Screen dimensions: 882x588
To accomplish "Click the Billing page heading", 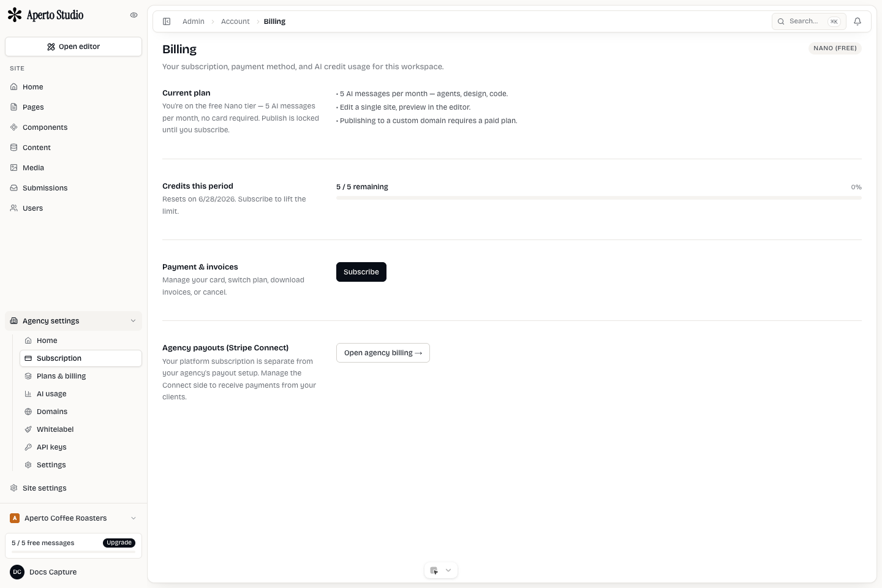I will (x=179, y=50).
